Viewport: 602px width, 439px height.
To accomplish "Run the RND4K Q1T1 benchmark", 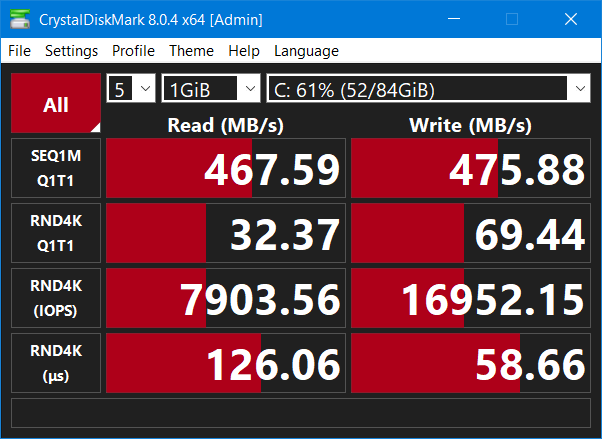I will pyautogui.click(x=56, y=233).
